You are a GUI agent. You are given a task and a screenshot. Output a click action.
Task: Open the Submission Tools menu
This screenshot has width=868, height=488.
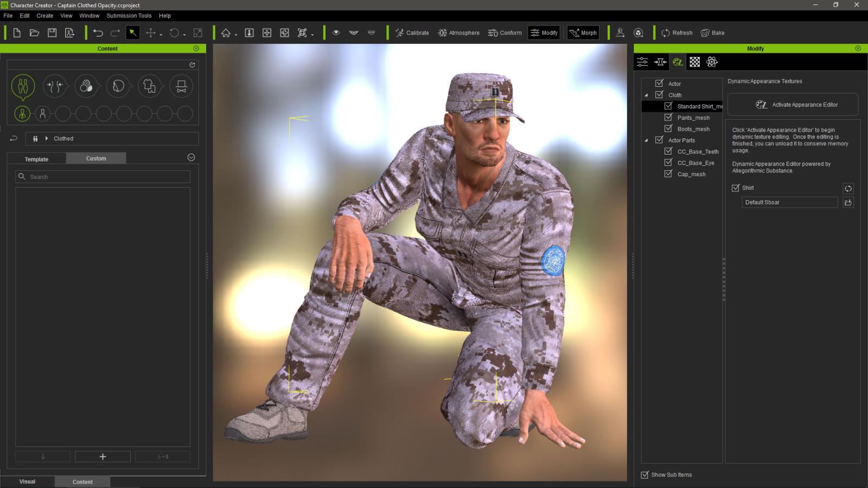pyautogui.click(x=129, y=16)
